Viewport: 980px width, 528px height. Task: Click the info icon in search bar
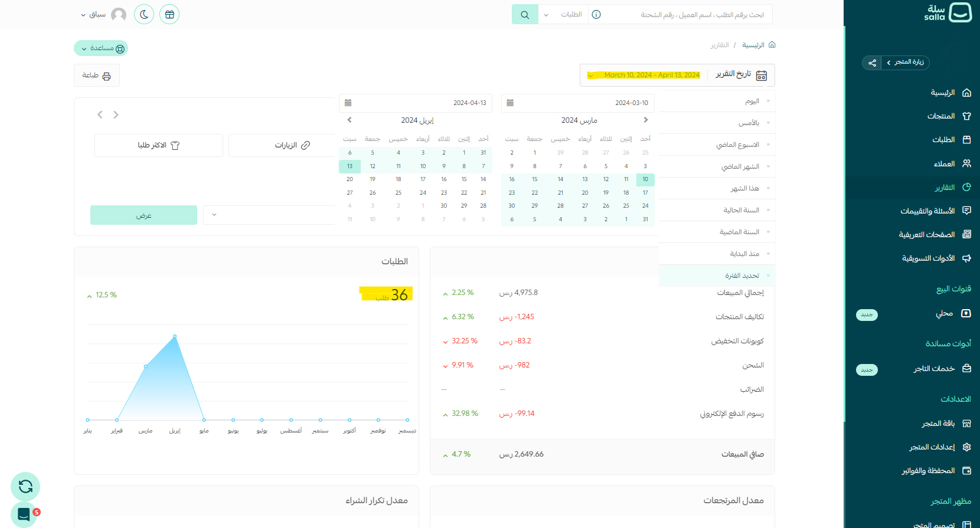(596, 15)
